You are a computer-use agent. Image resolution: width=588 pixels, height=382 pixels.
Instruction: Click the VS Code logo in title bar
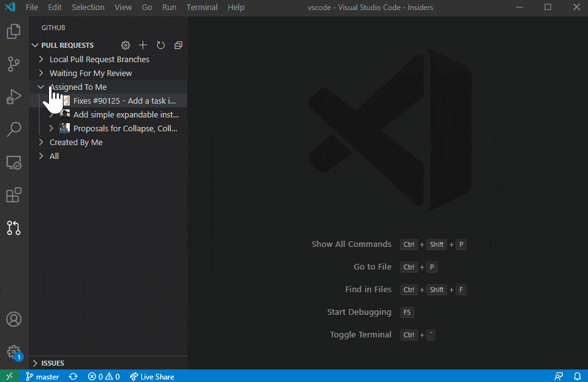(x=10, y=7)
